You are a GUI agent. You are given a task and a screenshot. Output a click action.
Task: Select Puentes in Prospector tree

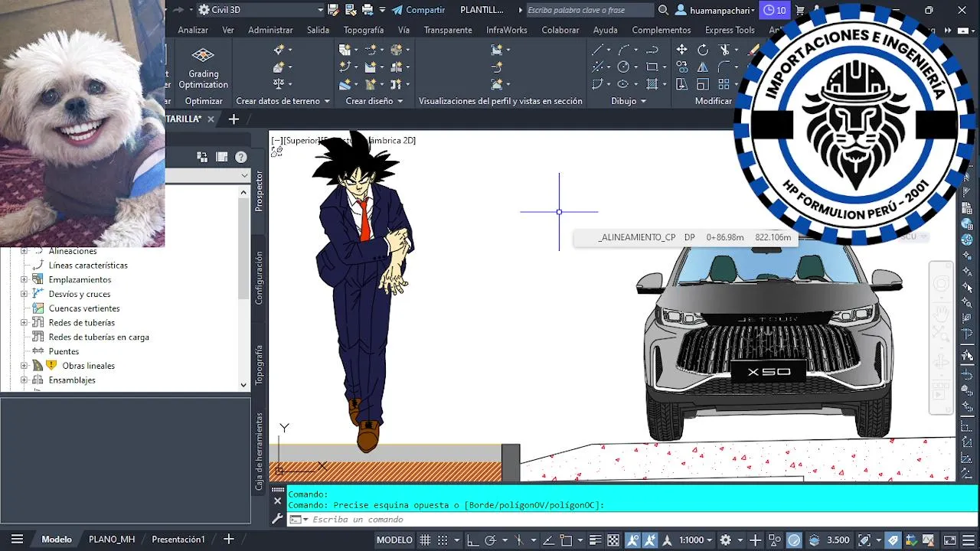[64, 352]
